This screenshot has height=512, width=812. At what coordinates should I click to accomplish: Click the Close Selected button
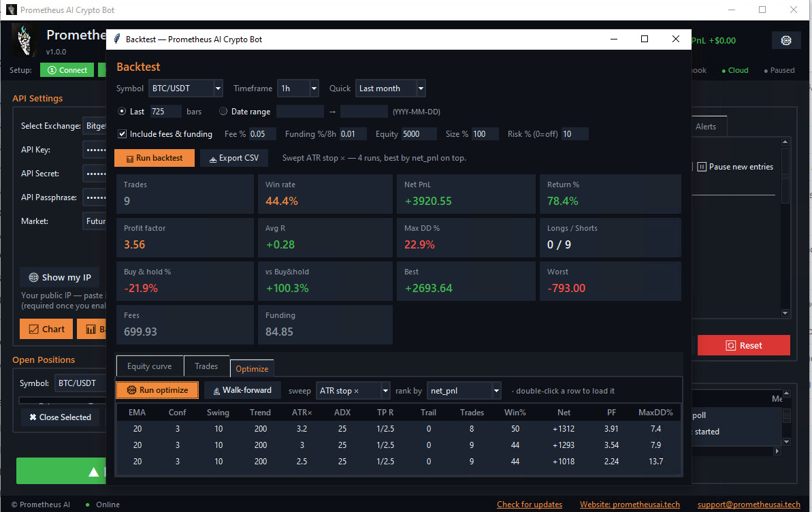tap(60, 417)
